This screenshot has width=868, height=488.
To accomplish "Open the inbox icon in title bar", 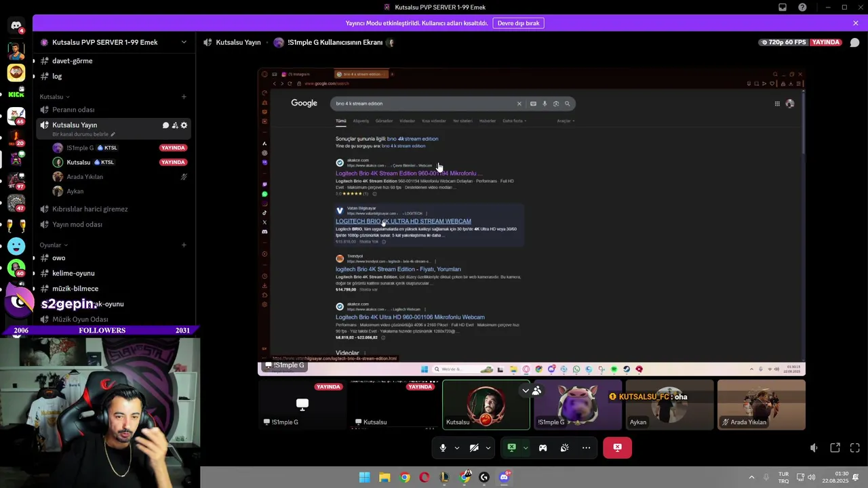I will coord(783,7).
